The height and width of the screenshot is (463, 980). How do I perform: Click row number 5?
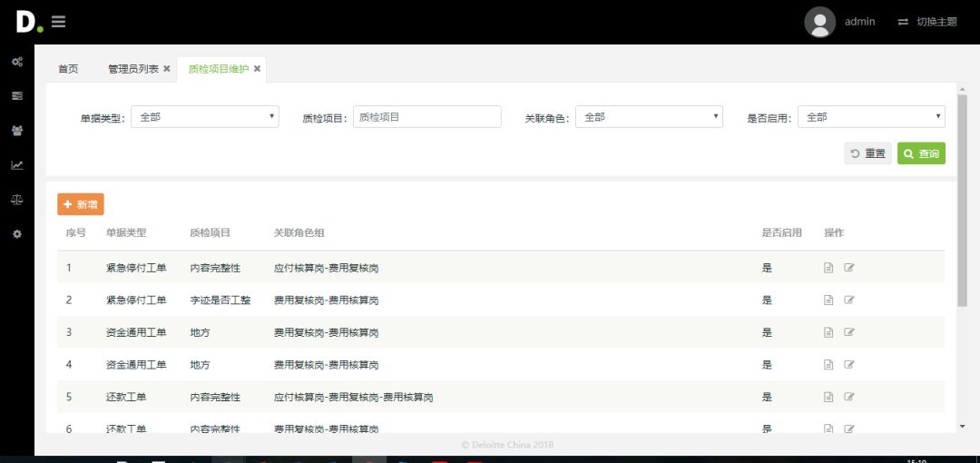(69, 398)
